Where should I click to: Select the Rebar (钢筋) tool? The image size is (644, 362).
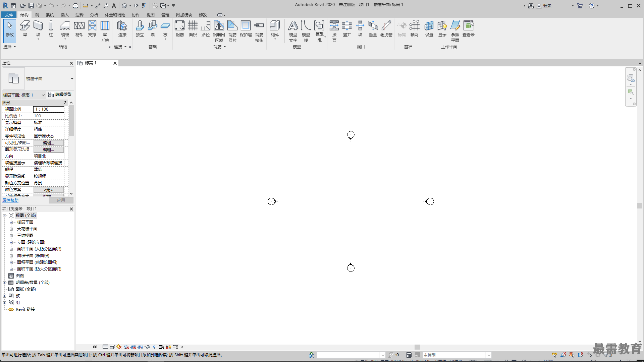pos(180,29)
